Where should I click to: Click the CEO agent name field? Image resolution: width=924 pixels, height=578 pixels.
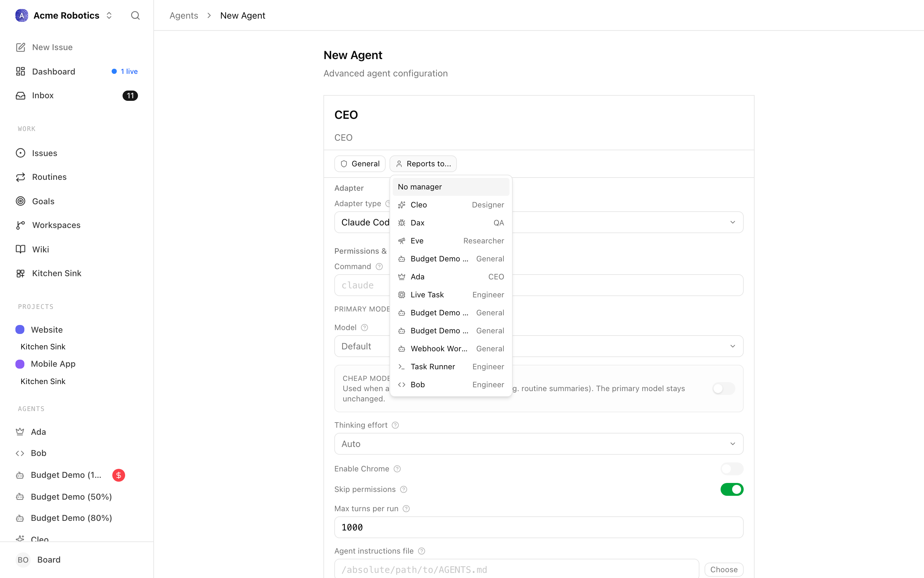[539, 115]
